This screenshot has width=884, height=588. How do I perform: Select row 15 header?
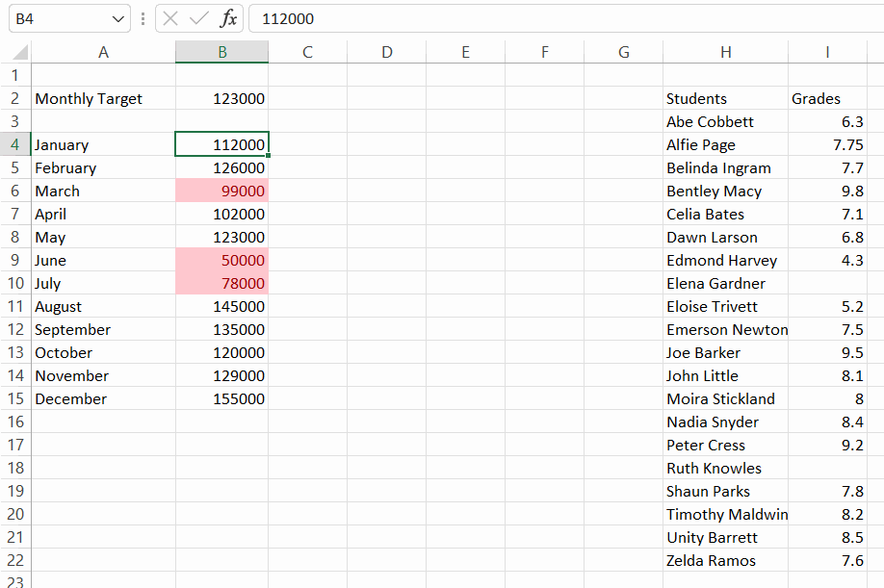[x=15, y=398]
